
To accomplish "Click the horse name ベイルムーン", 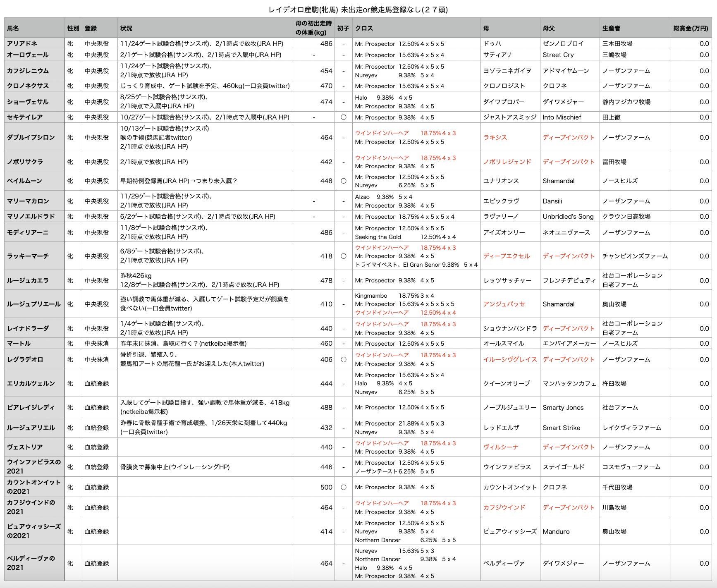I will coord(24,181).
